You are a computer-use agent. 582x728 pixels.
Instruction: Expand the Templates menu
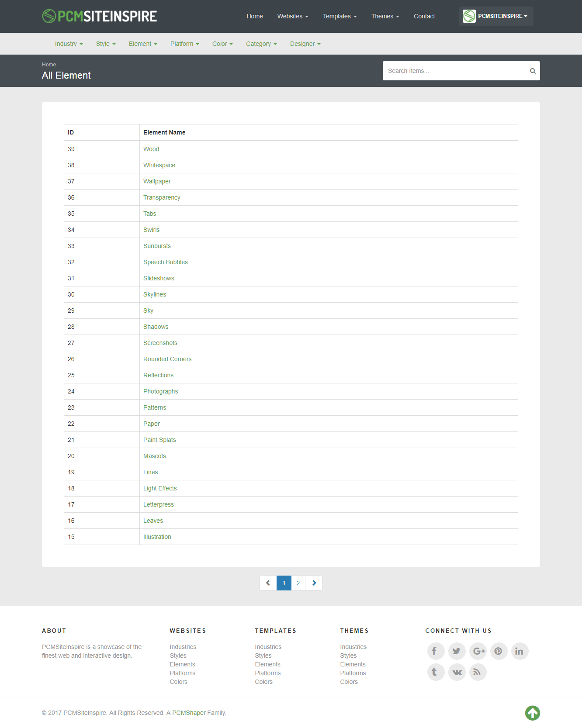tap(339, 16)
